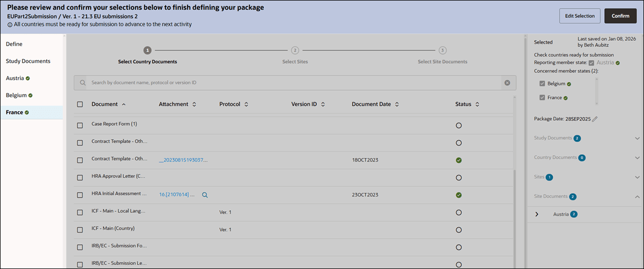Click the Version ID sort icon

click(322, 104)
